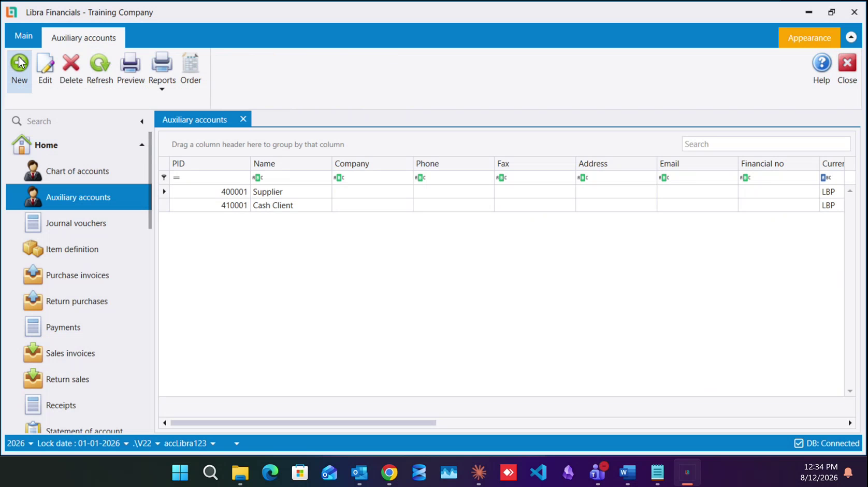Collapse the Home navigation group
Image resolution: width=868 pixels, height=487 pixels.
(141, 145)
